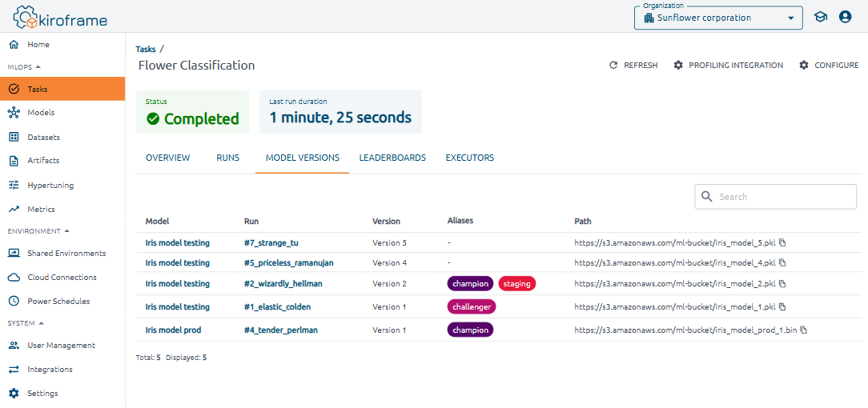
Task: Copy path of iris_model_prod_1.bin
Action: [804, 330]
